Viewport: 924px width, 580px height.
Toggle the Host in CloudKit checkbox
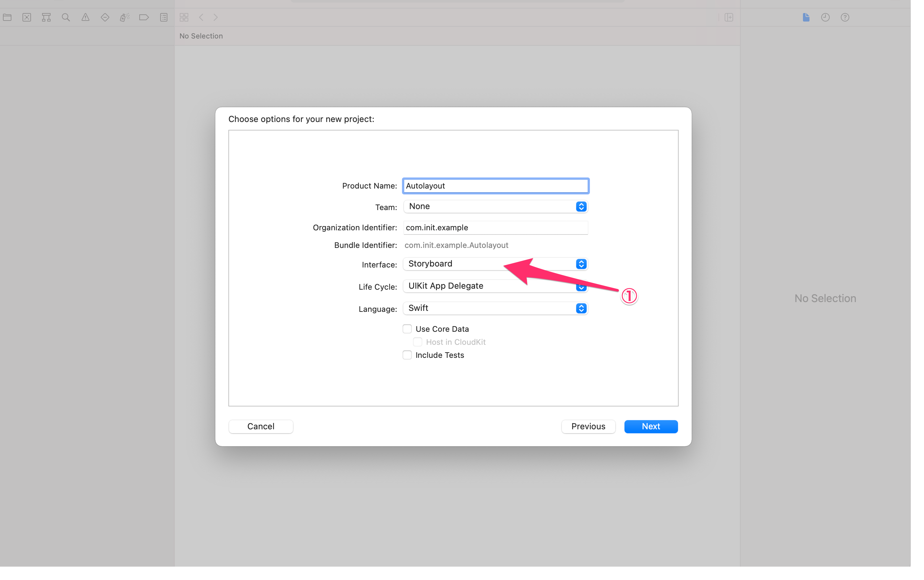pos(417,342)
